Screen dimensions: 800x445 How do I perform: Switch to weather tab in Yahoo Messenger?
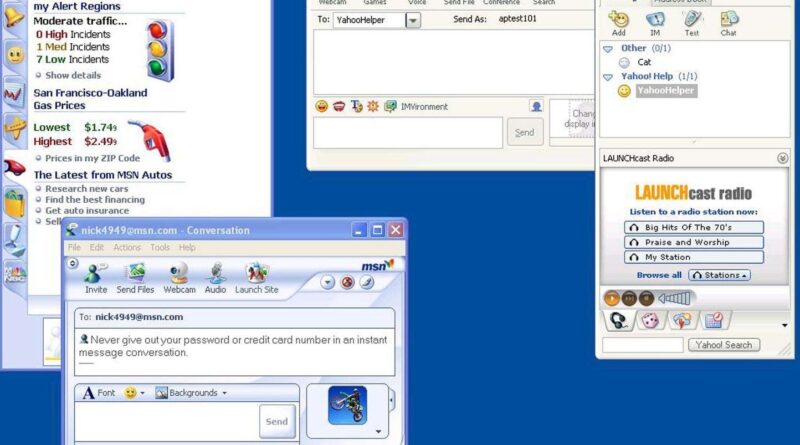click(x=682, y=321)
